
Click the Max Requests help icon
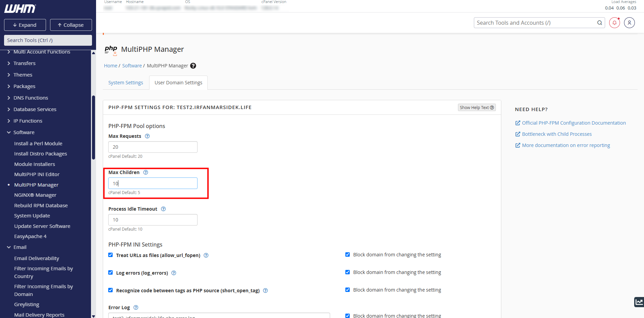(147, 136)
